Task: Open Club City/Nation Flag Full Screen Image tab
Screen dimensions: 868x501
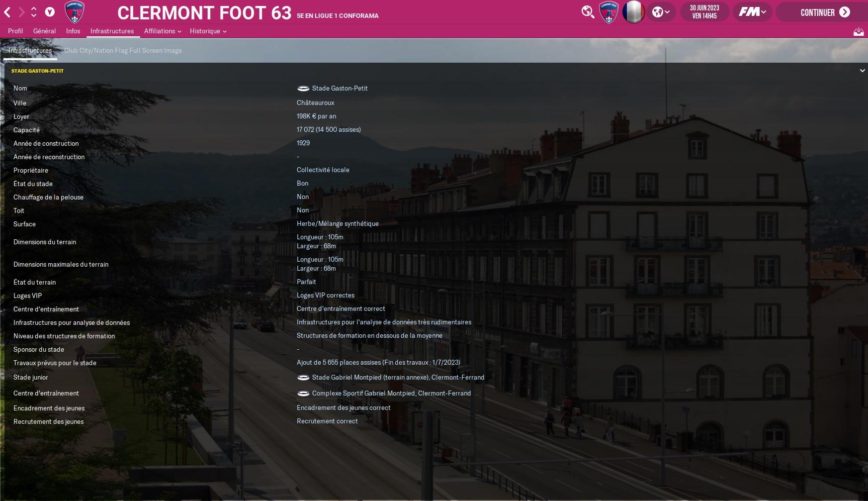Action: click(123, 50)
